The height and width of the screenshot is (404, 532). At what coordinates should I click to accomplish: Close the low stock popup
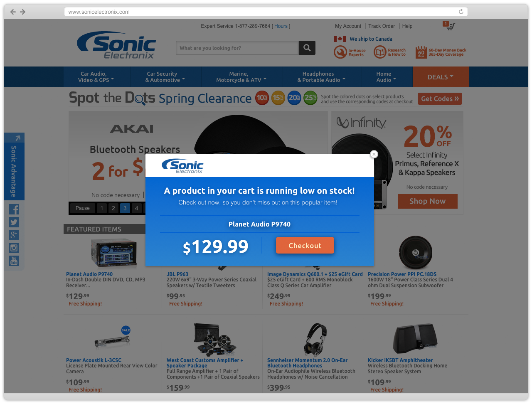[x=374, y=154]
